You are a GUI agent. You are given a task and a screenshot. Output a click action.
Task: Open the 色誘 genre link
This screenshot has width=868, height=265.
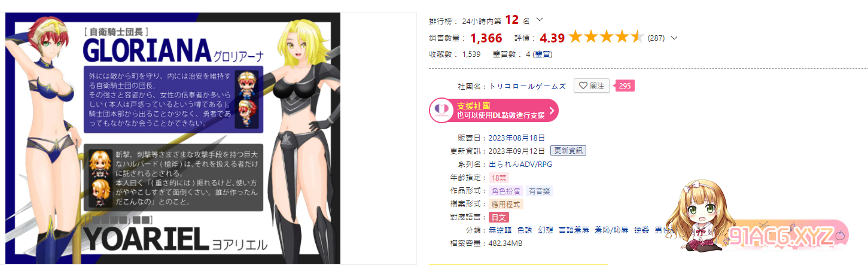point(525,230)
